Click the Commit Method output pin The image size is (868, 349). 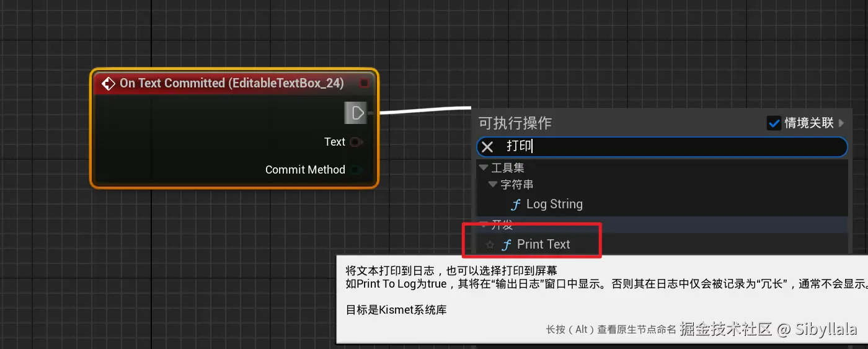(355, 170)
